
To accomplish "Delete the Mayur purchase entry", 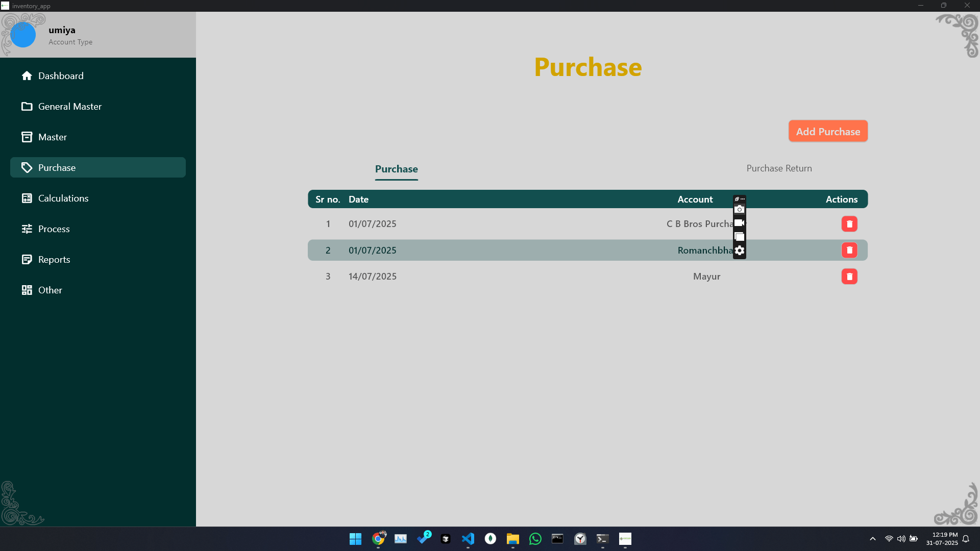I will (849, 276).
